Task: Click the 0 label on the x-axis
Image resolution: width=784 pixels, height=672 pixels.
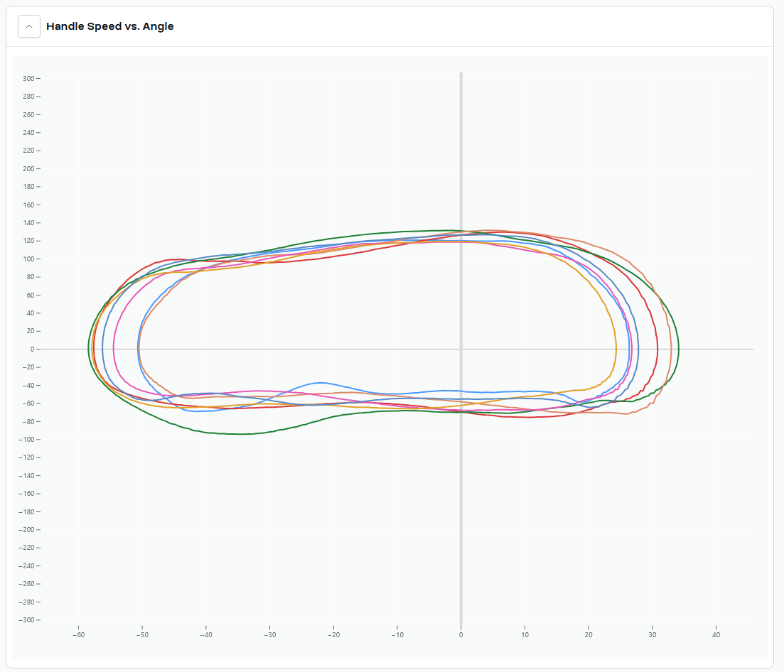Action: [x=461, y=635]
